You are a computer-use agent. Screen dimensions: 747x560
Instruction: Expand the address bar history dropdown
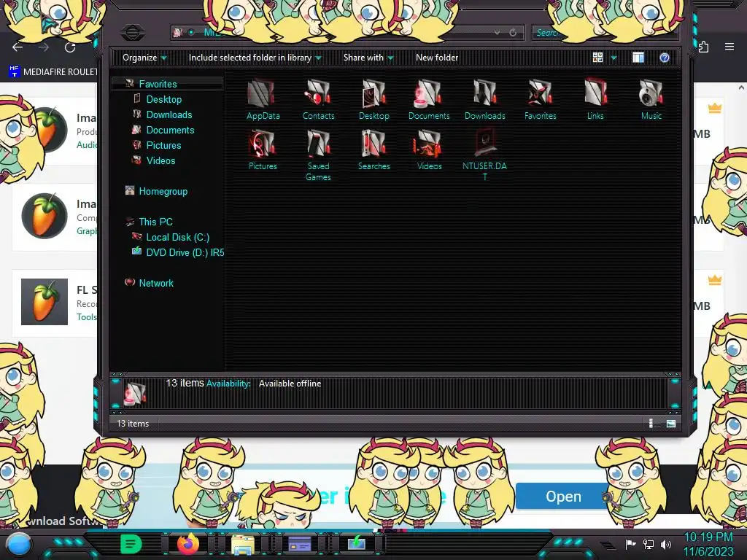(497, 32)
